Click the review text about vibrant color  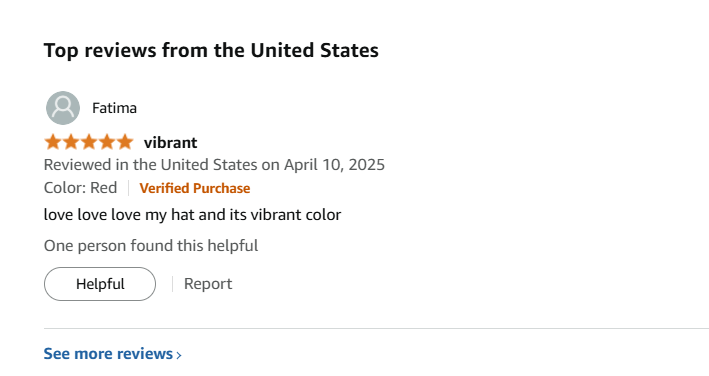pyautogui.click(x=192, y=214)
